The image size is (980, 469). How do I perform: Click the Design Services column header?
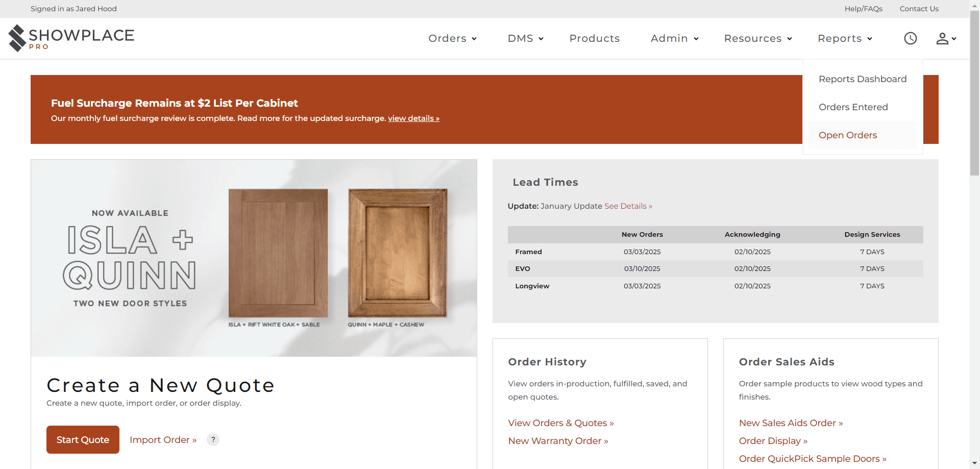tap(872, 235)
